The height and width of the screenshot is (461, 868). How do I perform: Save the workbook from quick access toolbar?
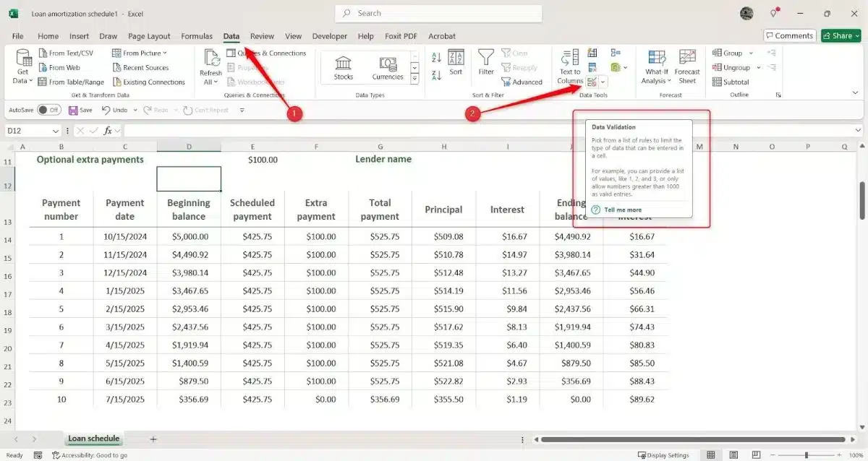click(80, 110)
